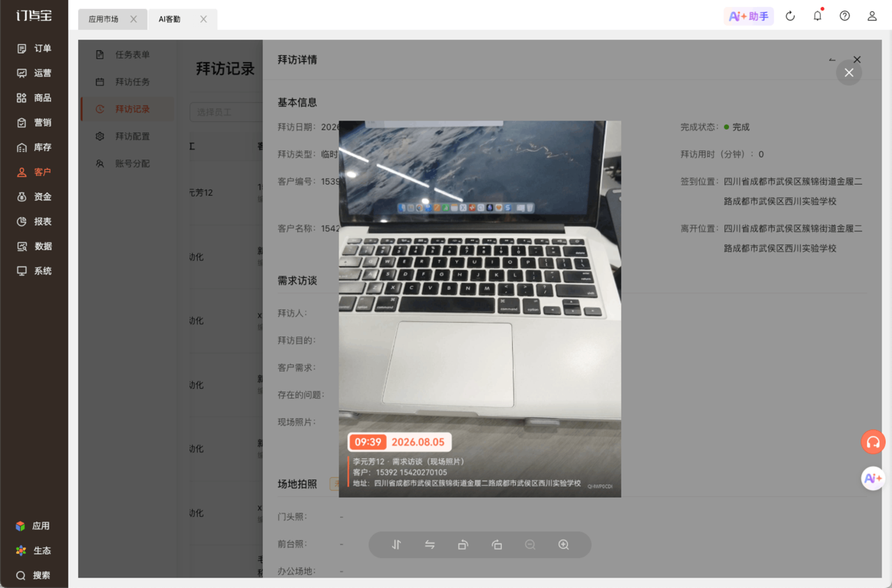The image size is (892, 588).
Task: Open 搜索 in the sidebar
Action: (33, 575)
